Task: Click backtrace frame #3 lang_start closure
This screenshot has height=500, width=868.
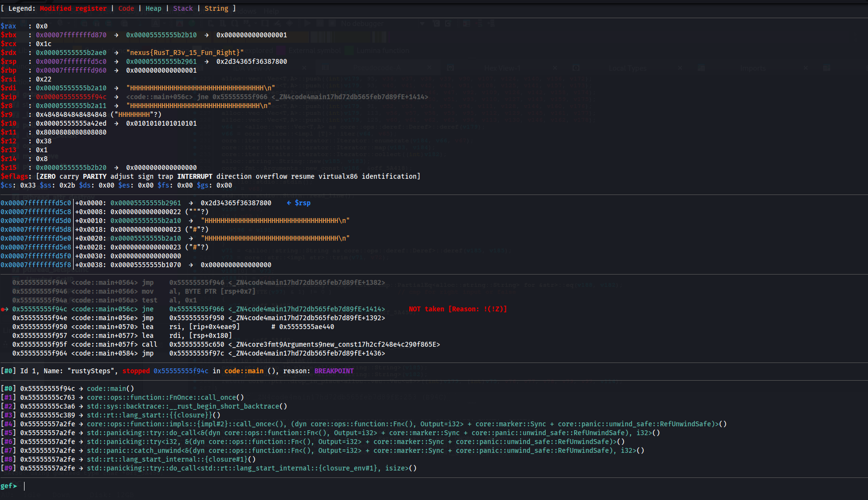Action: tap(110, 415)
